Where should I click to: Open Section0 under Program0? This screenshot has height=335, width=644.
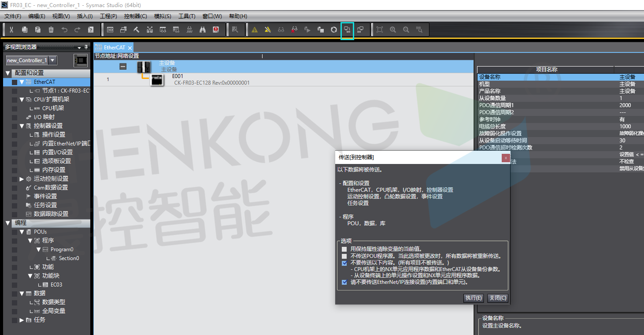69,258
